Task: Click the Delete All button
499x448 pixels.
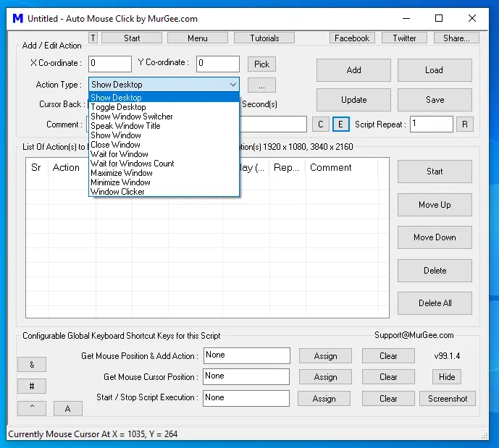Action: (435, 303)
